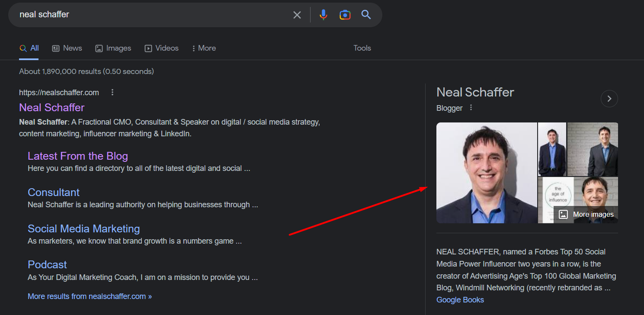Image resolution: width=644 pixels, height=315 pixels.
Task: Switch to the Videos tab
Action: pos(161,48)
